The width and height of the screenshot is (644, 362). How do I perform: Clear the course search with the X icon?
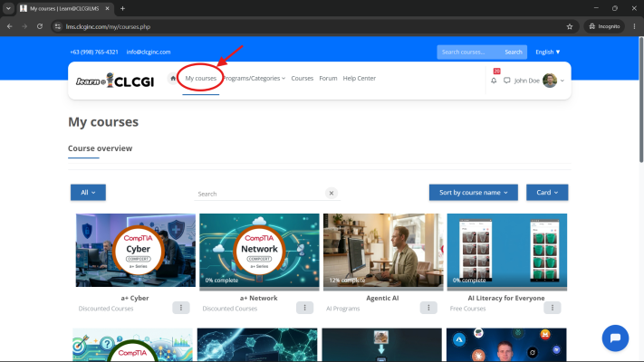(332, 193)
